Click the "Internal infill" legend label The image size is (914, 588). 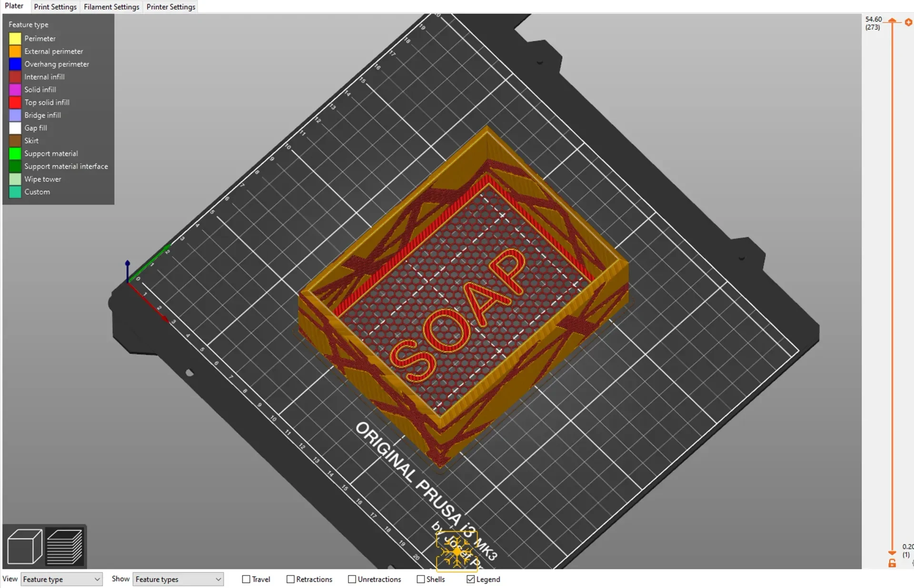click(44, 77)
